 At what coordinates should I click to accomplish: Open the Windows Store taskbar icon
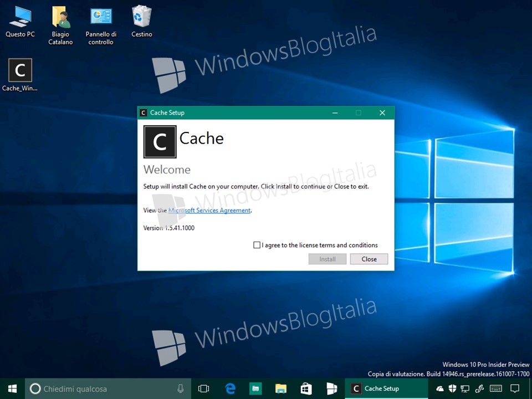point(306,389)
